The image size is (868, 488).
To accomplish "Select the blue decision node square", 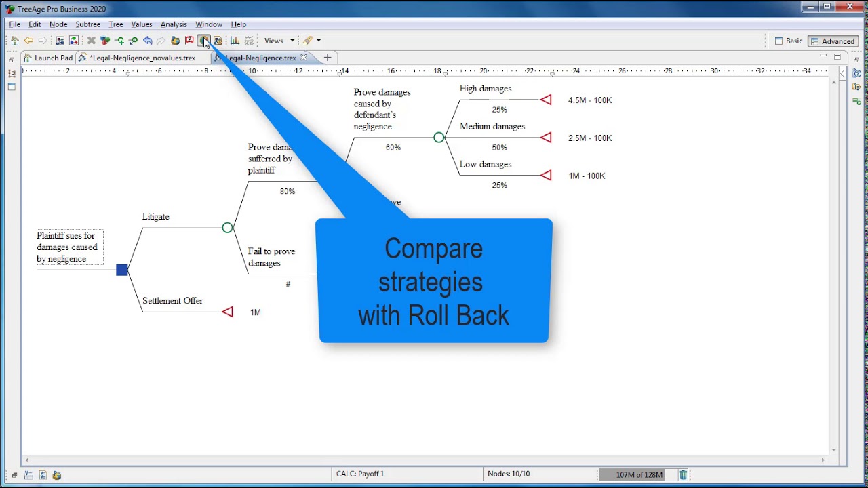I will 122,270.
